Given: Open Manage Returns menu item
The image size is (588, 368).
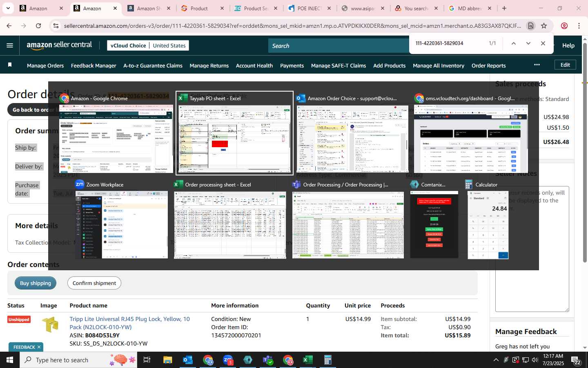Looking at the screenshot, I should click(209, 65).
